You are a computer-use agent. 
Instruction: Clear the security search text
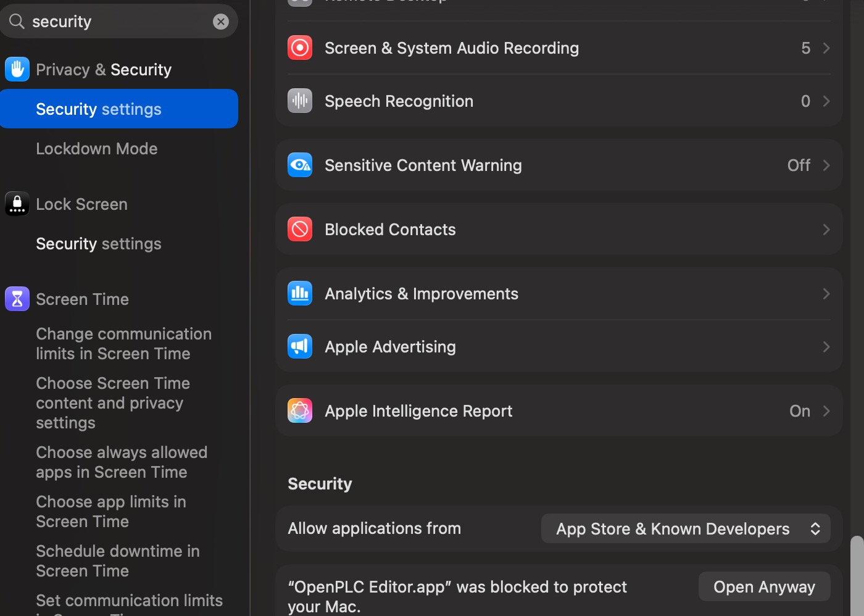pyautogui.click(x=221, y=22)
